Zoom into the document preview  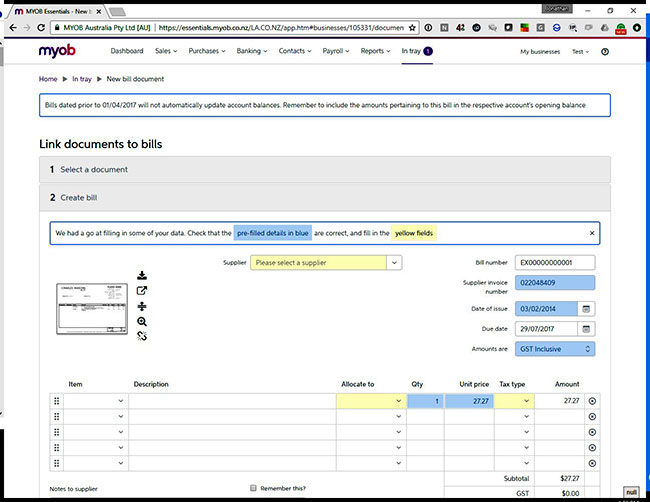pos(142,321)
